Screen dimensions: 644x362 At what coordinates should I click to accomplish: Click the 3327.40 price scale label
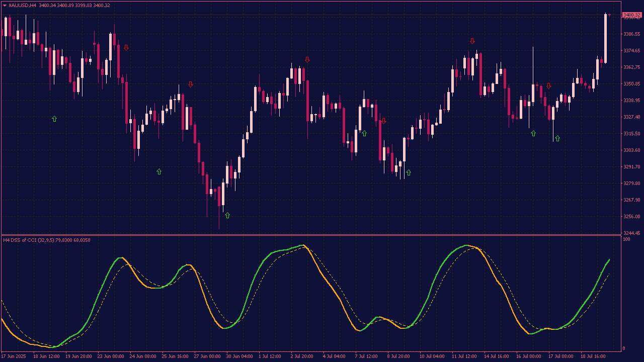(631, 117)
